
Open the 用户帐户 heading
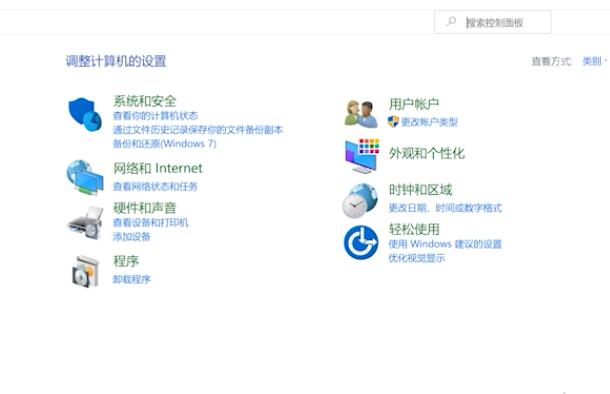coord(414,104)
